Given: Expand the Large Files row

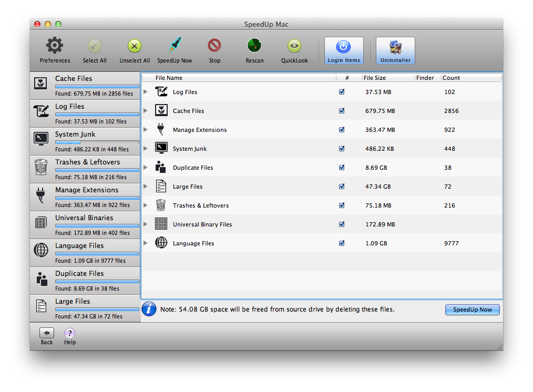Looking at the screenshot, I should tap(146, 186).
